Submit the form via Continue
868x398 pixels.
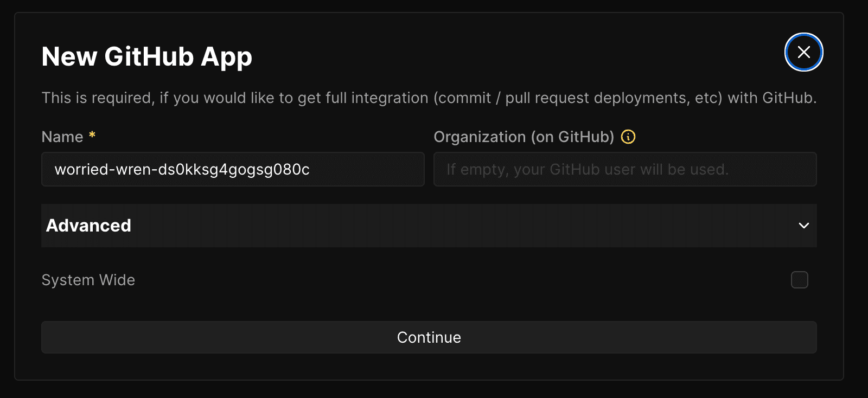429,337
